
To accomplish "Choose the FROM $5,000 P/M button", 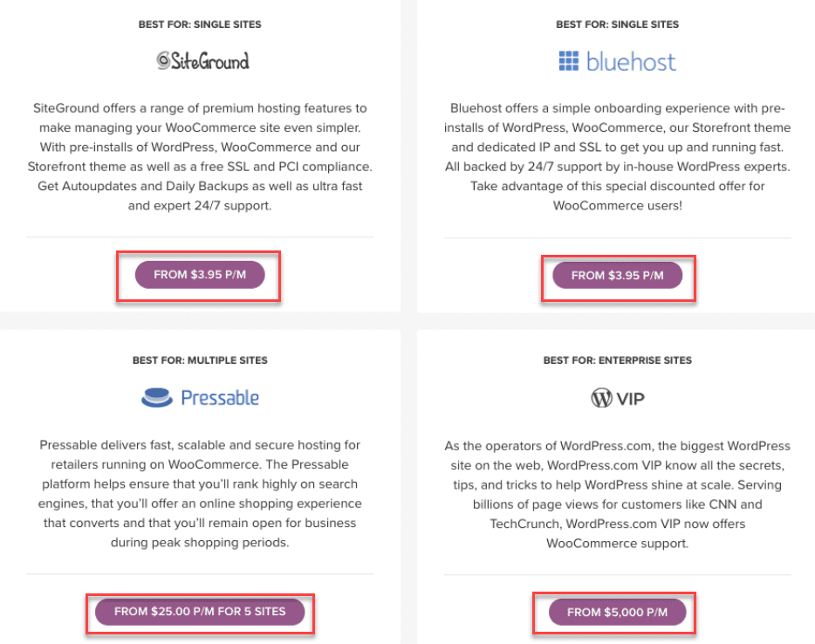I will pyautogui.click(x=618, y=613).
